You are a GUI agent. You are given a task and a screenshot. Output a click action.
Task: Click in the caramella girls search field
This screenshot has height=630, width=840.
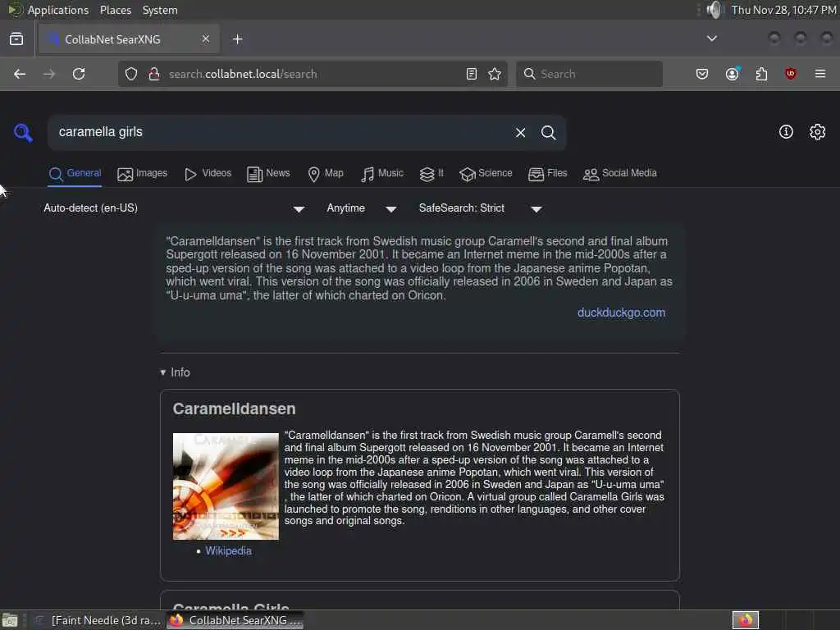click(x=279, y=132)
